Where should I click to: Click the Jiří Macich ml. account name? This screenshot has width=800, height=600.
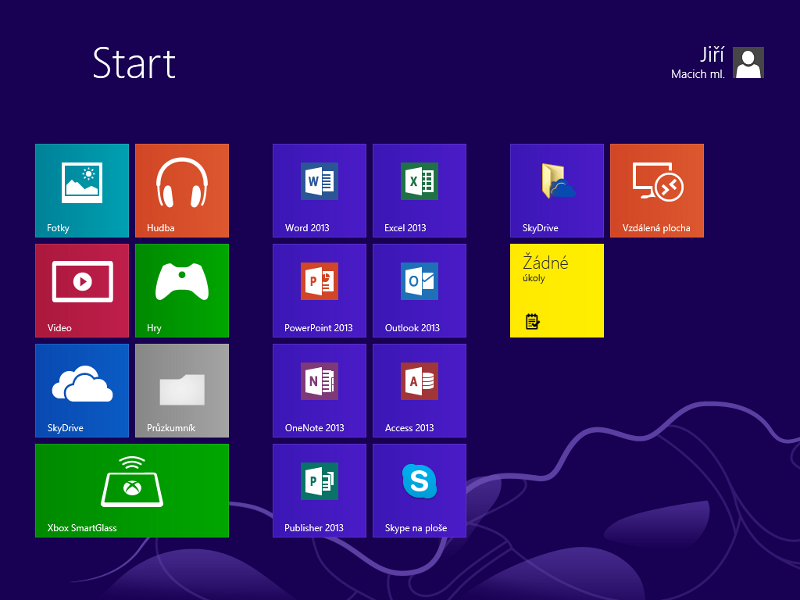pos(698,62)
